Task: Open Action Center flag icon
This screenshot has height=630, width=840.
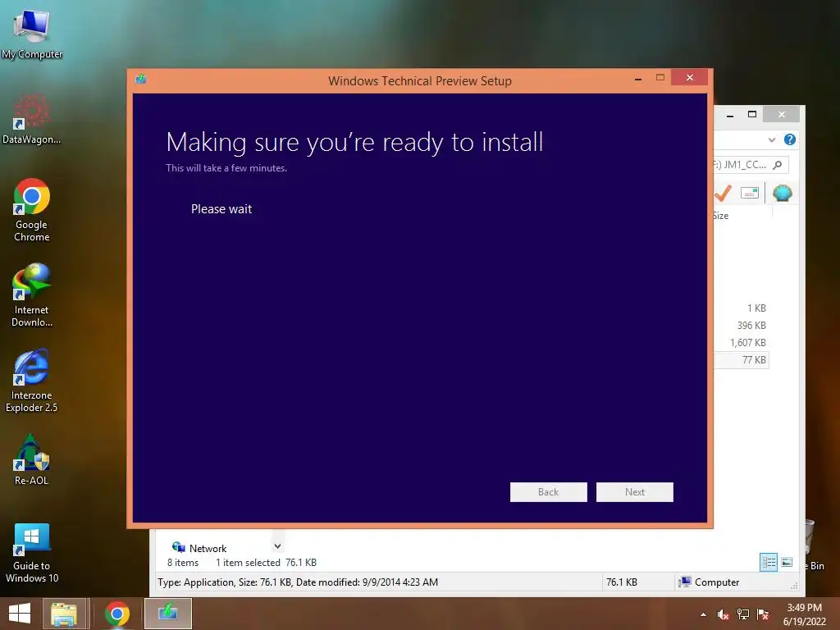Action: pos(763,614)
